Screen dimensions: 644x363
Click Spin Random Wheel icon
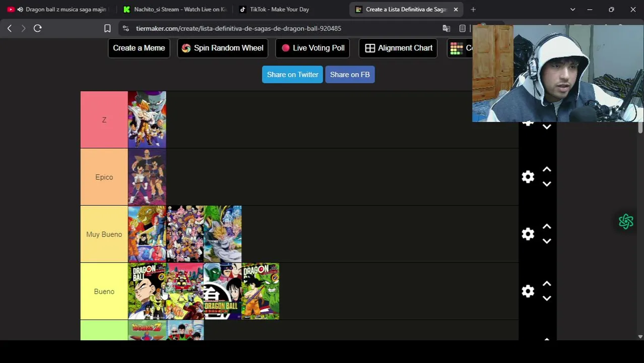point(186,48)
